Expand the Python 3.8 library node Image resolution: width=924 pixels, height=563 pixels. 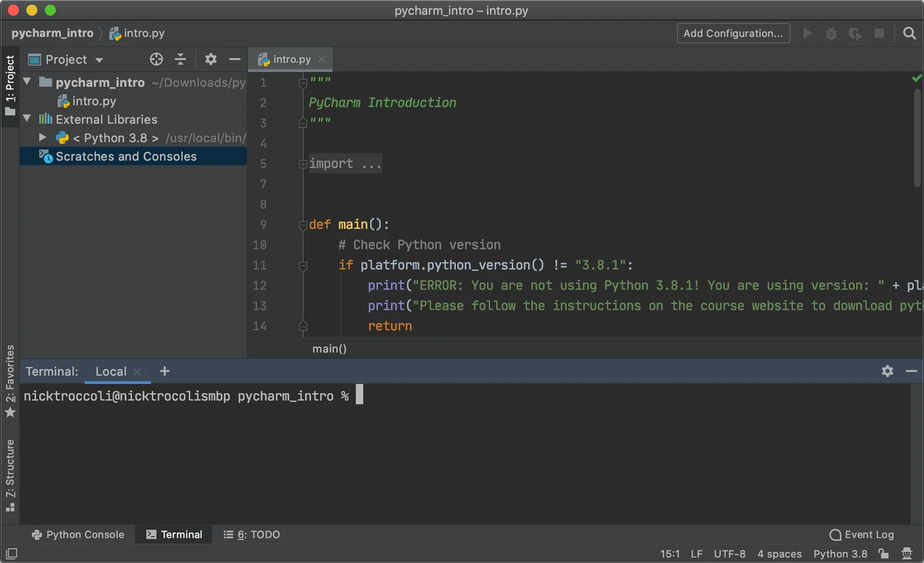pyautogui.click(x=42, y=137)
